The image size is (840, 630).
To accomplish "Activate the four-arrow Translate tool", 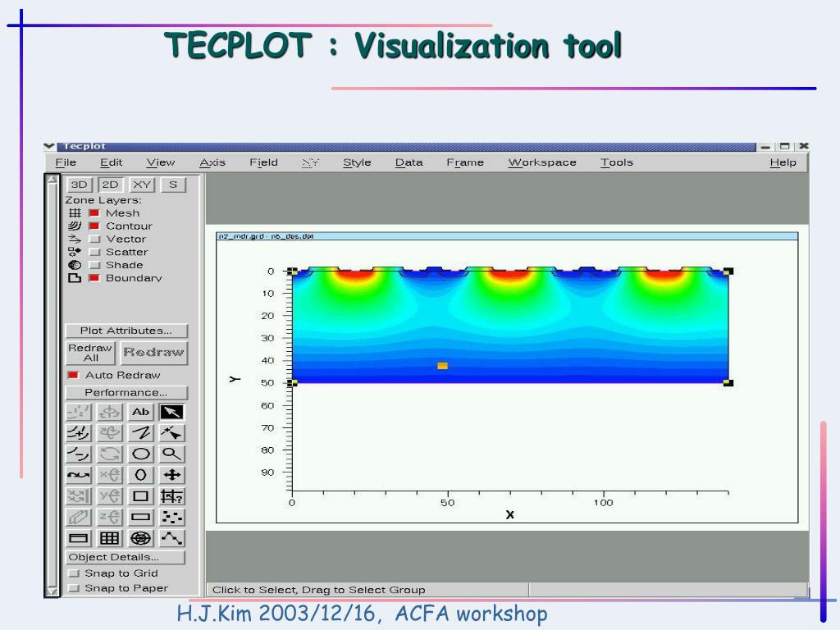I will coord(172,475).
